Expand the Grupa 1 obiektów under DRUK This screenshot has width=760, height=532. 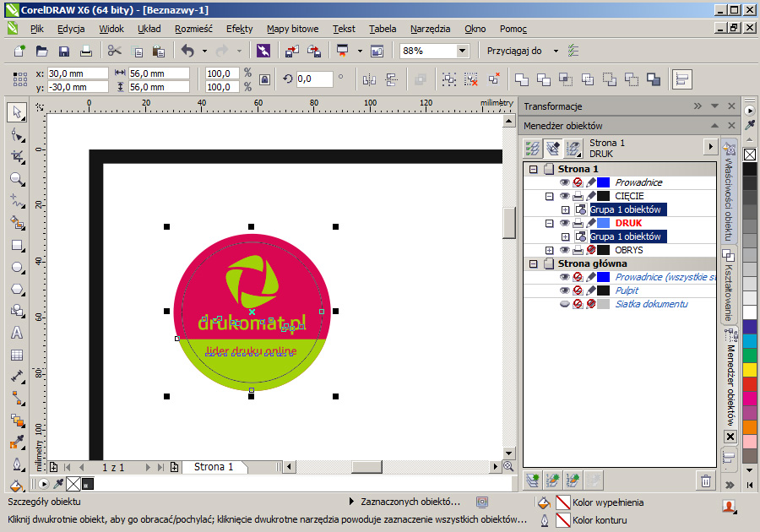click(x=565, y=237)
